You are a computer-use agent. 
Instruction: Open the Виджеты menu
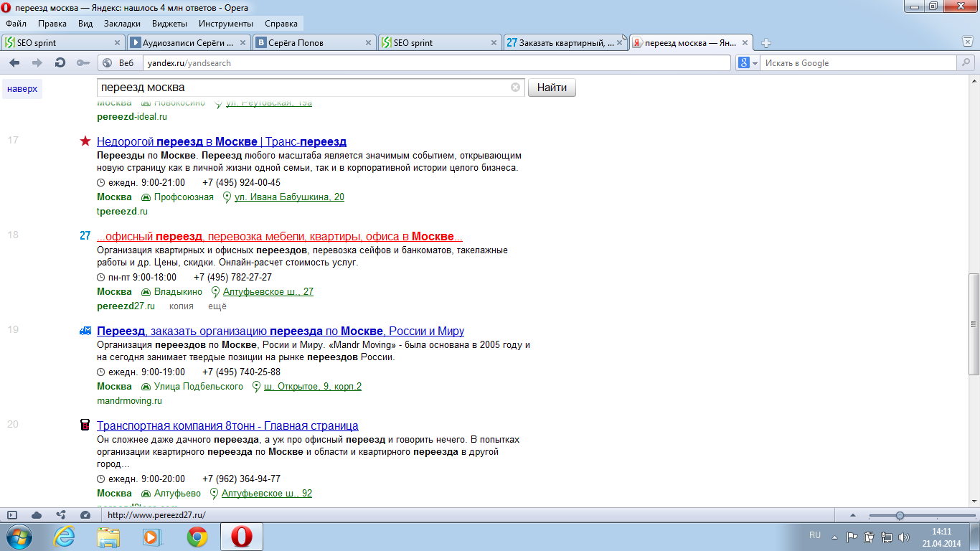point(170,24)
